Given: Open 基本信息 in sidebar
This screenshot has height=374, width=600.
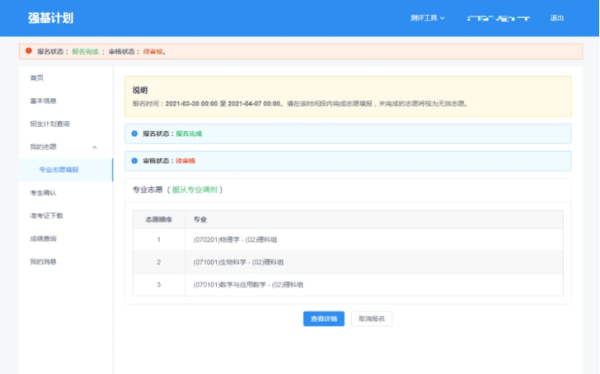Looking at the screenshot, I should pyautogui.click(x=43, y=101).
